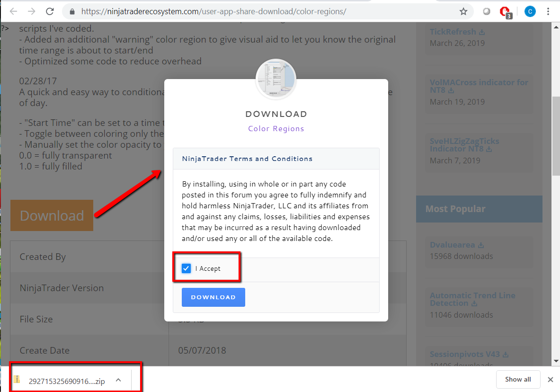Open VolMACross indicator for NT8 link
The image size is (560, 392).
479,86
